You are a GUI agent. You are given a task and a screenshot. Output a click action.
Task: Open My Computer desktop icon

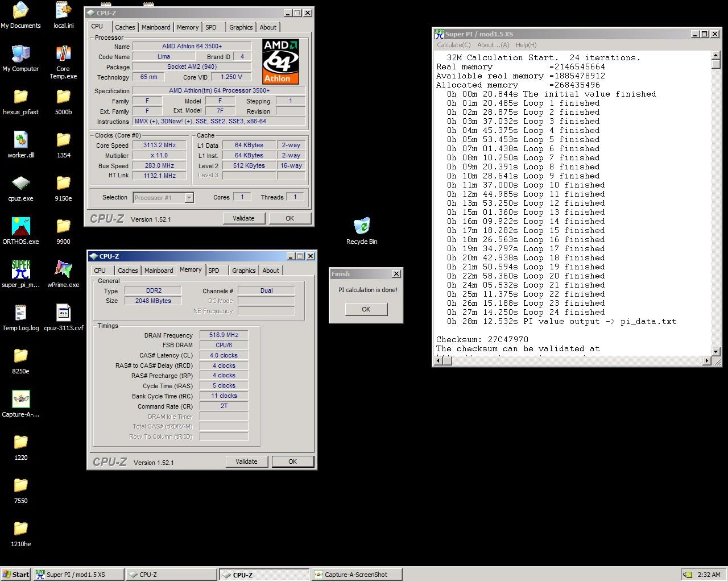tap(20, 59)
